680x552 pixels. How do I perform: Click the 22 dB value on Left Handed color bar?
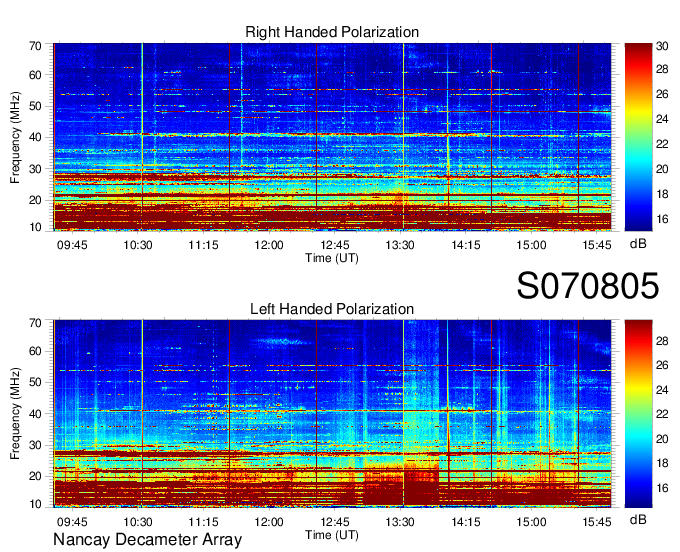point(662,414)
